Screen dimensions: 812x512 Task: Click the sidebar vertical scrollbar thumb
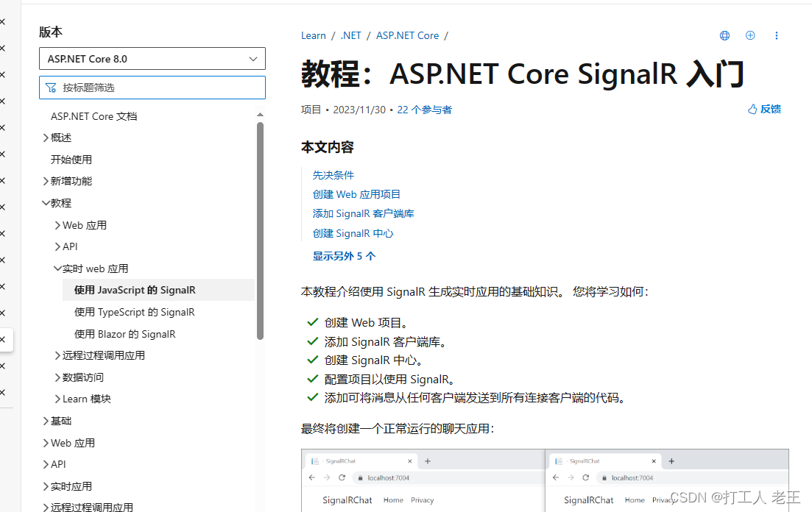(260, 231)
